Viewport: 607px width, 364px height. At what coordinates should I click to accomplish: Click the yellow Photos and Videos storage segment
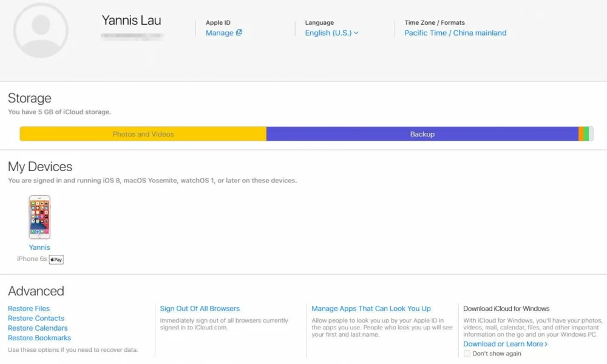(x=143, y=134)
